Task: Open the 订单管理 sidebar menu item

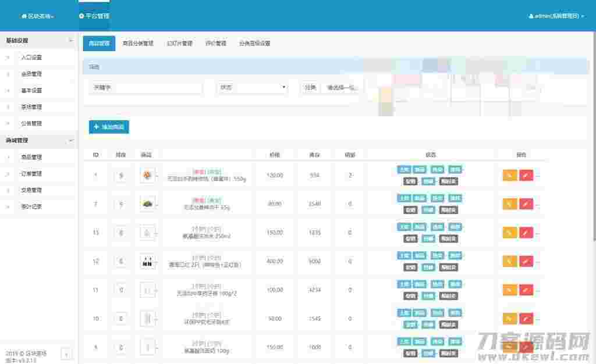Action: tap(31, 174)
